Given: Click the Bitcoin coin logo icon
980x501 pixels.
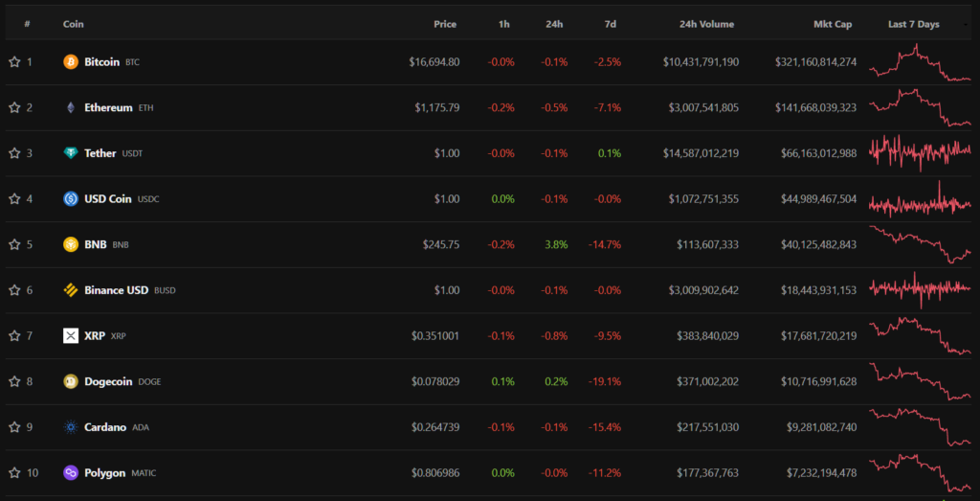Looking at the screenshot, I should (70, 62).
